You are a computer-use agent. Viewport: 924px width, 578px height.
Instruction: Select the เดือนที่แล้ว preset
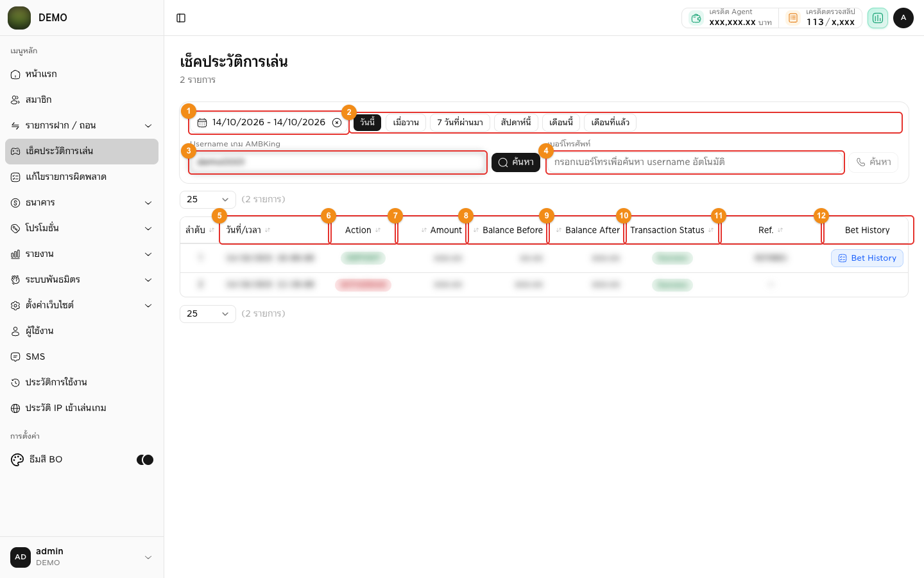(x=610, y=123)
